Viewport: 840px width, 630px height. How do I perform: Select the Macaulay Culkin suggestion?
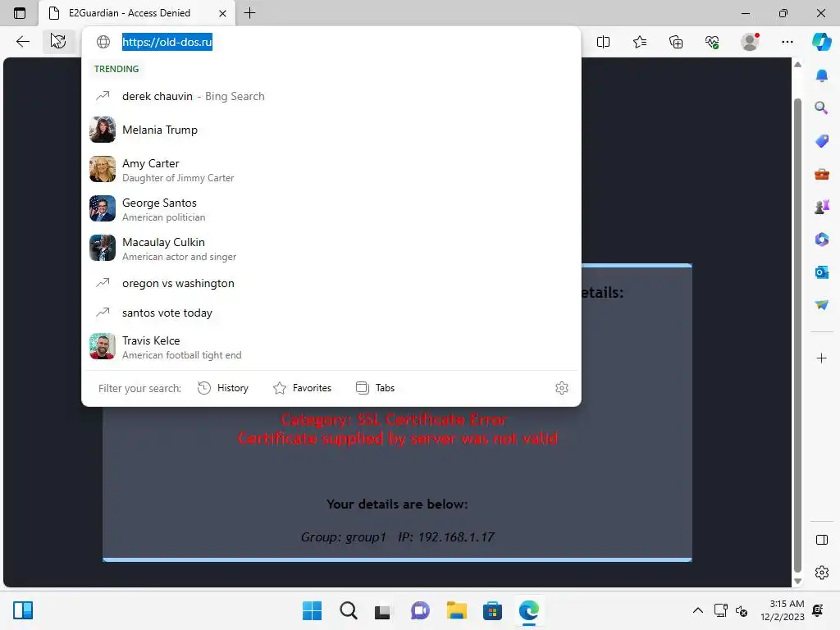coord(331,248)
